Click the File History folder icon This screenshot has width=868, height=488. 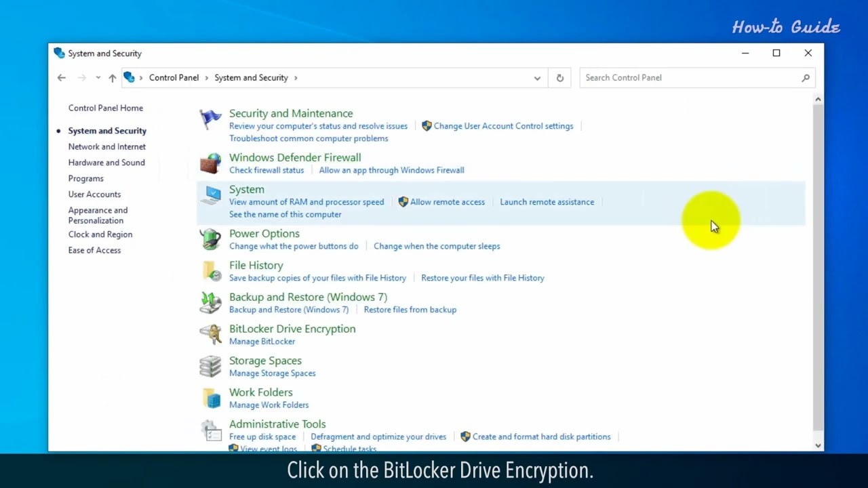212,271
